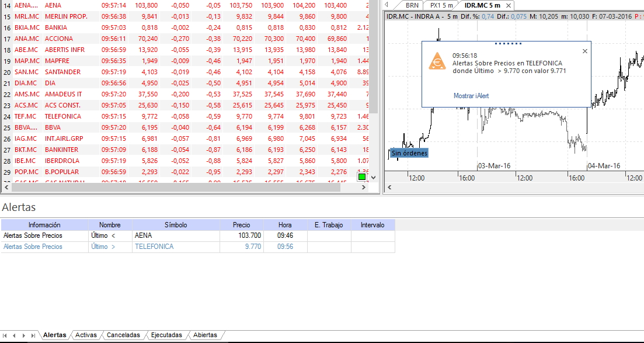Viewport: 644px width, 343px height.
Task: Click the Sin órdenes chart label
Action: pyautogui.click(x=409, y=153)
